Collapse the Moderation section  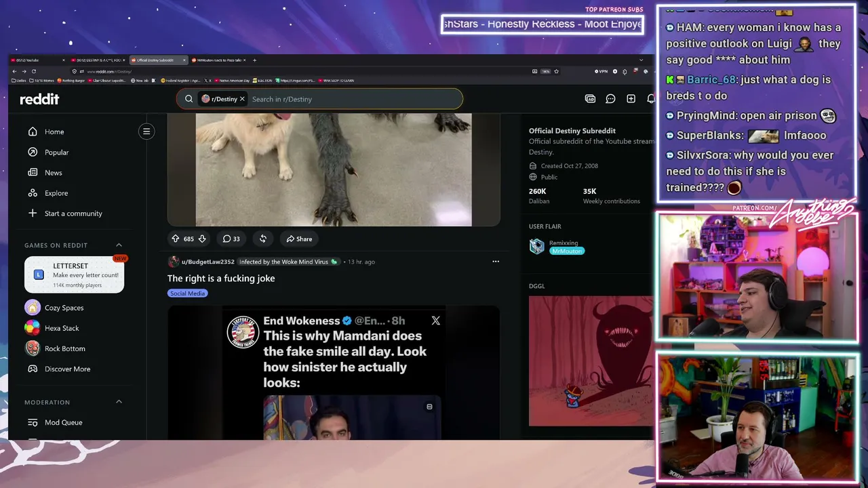pos(119,402)
